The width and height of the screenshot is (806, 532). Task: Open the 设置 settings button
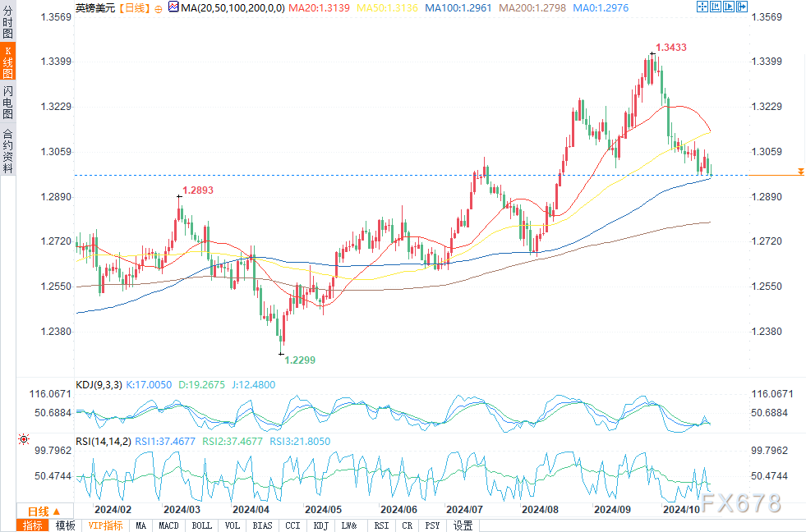click(x=463, y=525)
